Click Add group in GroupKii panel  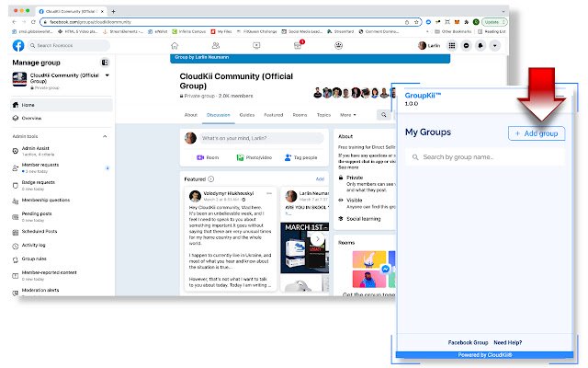(537, 133)
